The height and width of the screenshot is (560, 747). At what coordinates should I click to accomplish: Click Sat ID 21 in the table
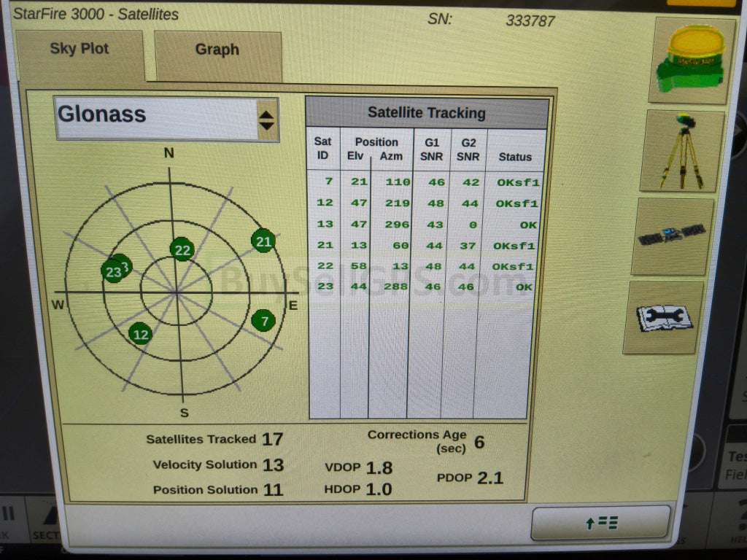point(325,245)
